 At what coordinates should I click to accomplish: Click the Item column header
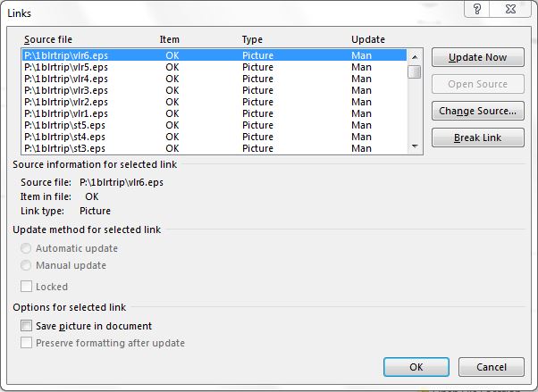(170, 39)
